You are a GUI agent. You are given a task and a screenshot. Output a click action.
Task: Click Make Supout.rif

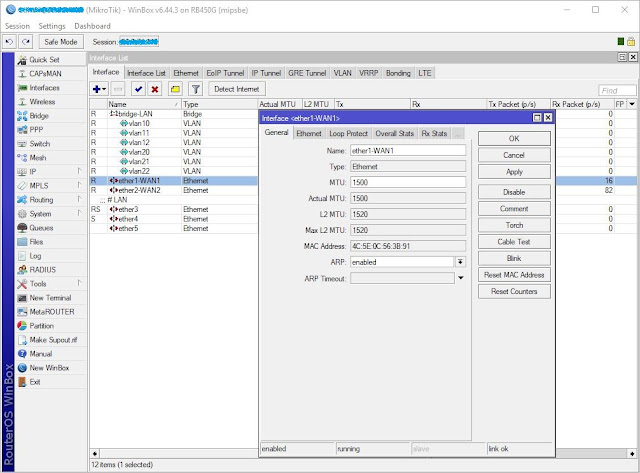(x=53, y=340)
